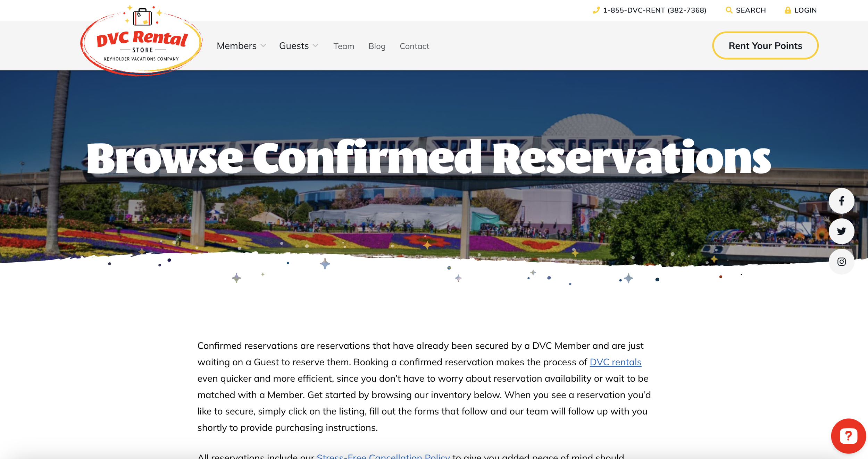Call the 1-855-DVC-RENT phone number link

(x=654, y=10)
